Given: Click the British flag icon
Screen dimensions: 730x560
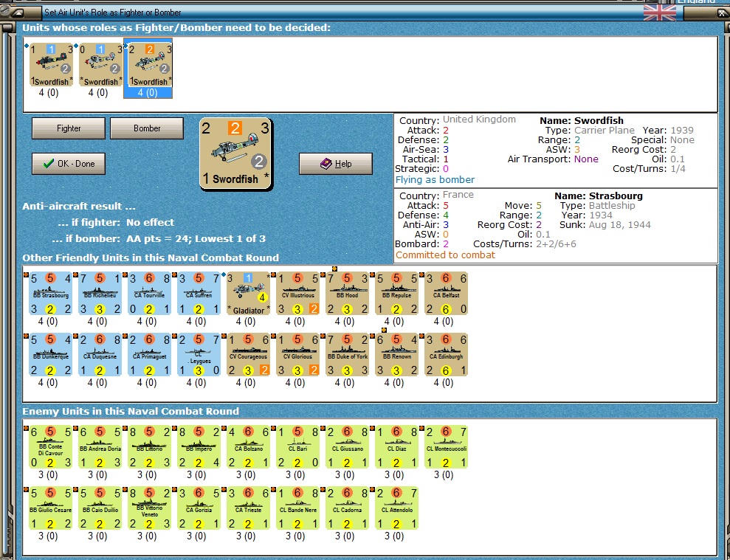Looking at the screenshot, I should coord(660,13).
